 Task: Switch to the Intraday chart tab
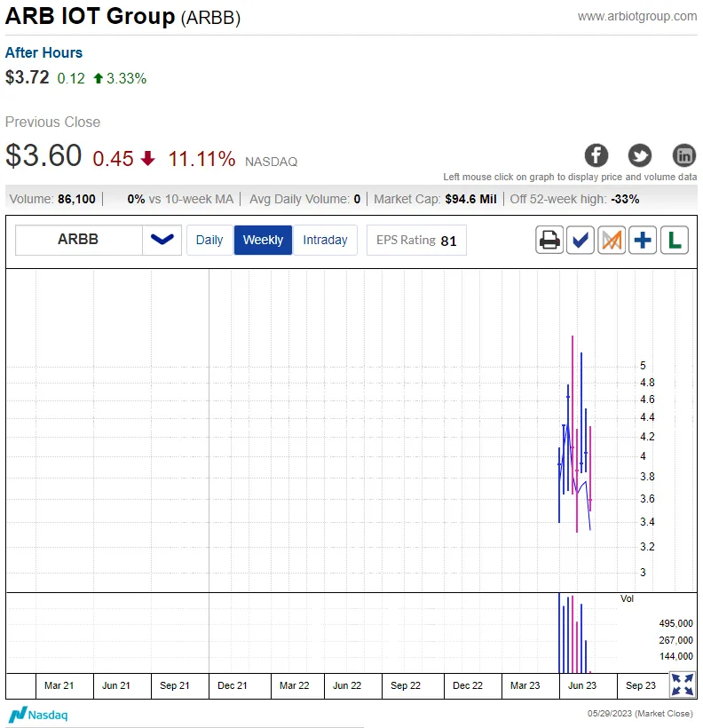(x=325, y=240)
